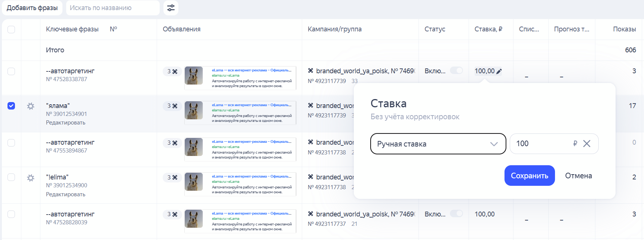
Task: Click gear icon for "!elima" phrase
Action: tap(31, 178)
